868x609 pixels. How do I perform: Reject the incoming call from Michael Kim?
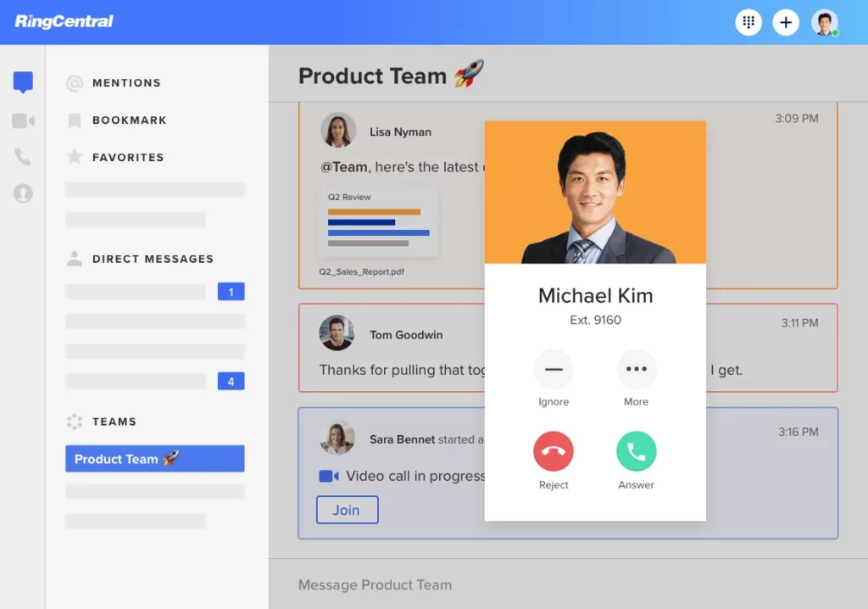[554, 451]
